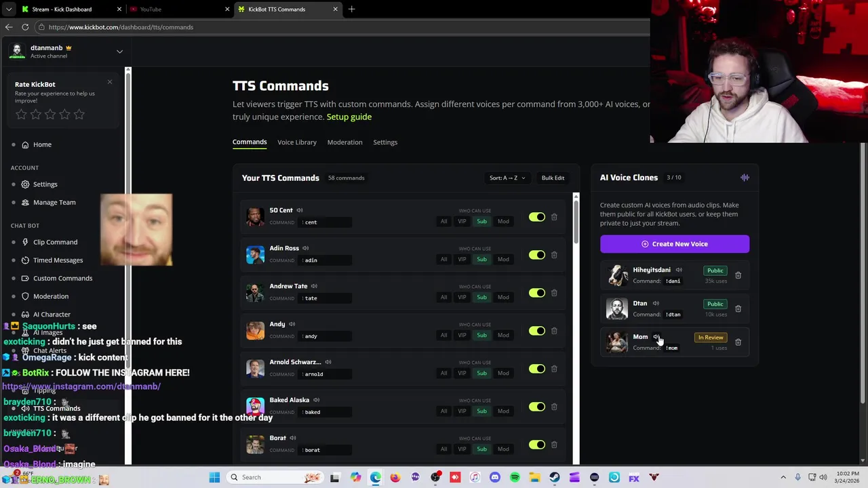Viewport: 868px width, 488px height.
Task: Close the Rate KickBot card
Action: [x=109, y=82]
